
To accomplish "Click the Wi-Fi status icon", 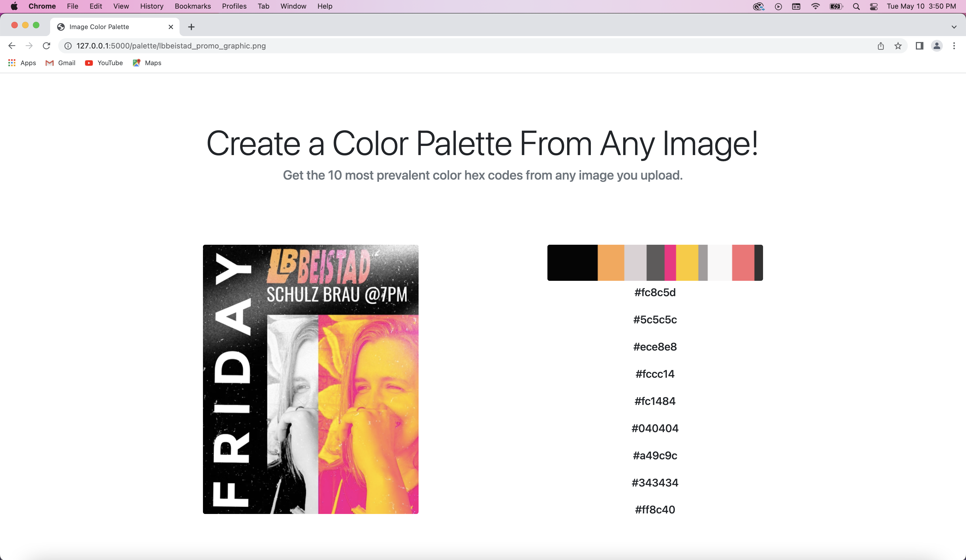I will [816, 6].
